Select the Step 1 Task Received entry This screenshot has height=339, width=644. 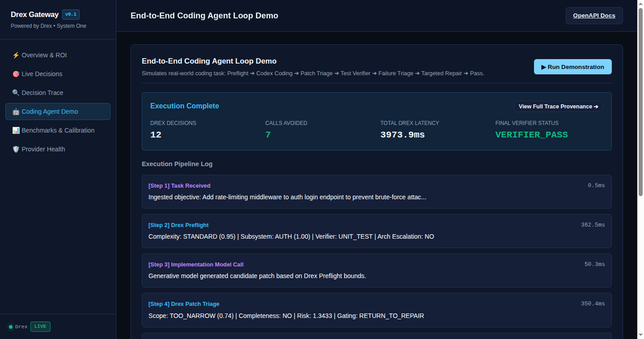click(377, 192)
